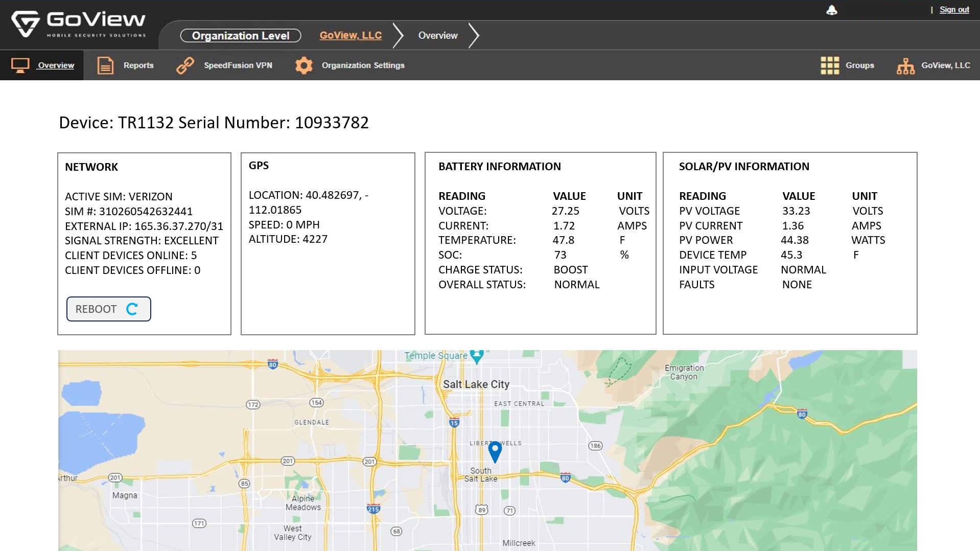Click the INPUT VOLTAGE label

718,270
